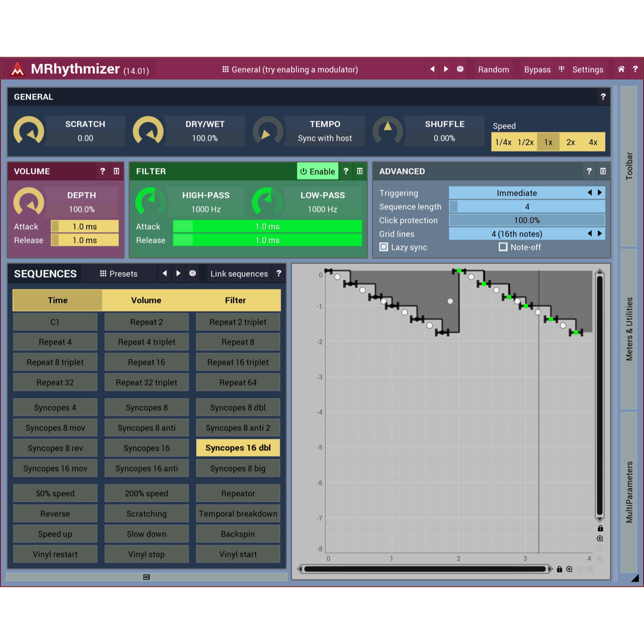644x644 pixels.
Task: Toggle the filter Enable button
Action: [318, 171]
